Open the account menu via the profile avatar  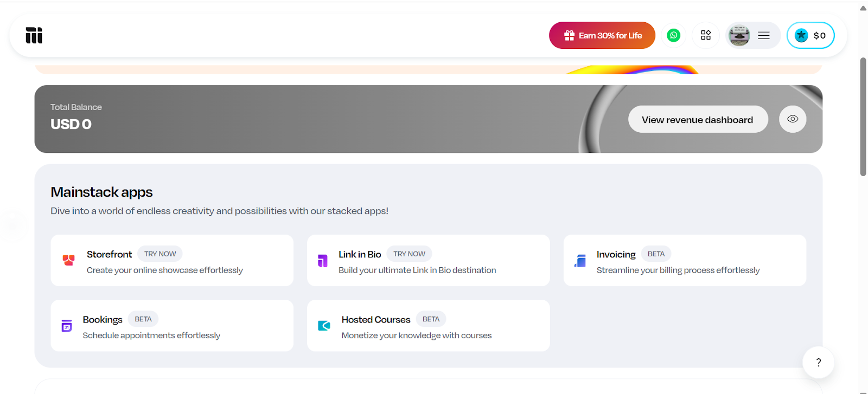(739, 35)
